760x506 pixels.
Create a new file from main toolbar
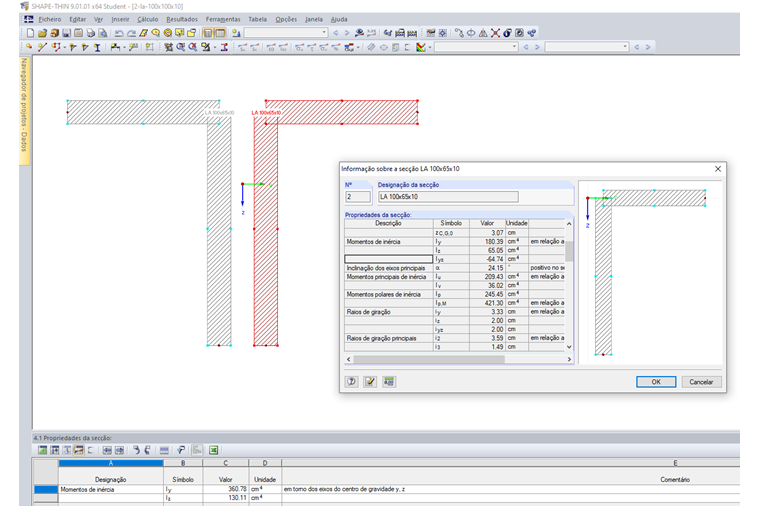31,33
